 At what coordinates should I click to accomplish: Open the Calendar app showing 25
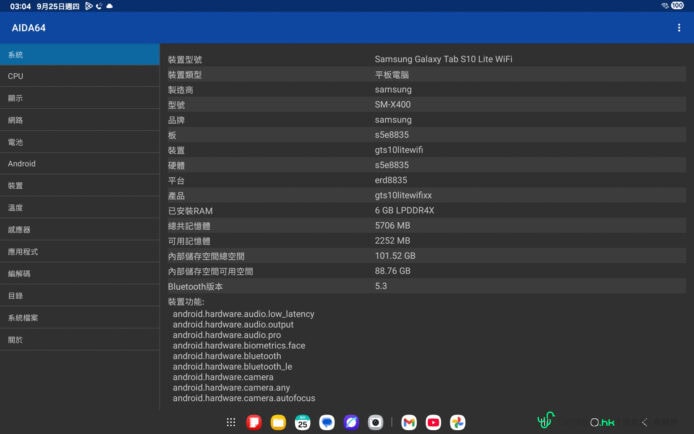pos(302,423)
